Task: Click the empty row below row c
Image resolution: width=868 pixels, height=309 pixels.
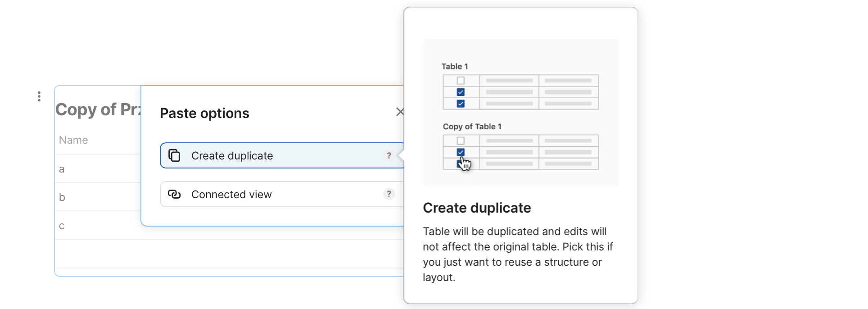Action: 225,254
